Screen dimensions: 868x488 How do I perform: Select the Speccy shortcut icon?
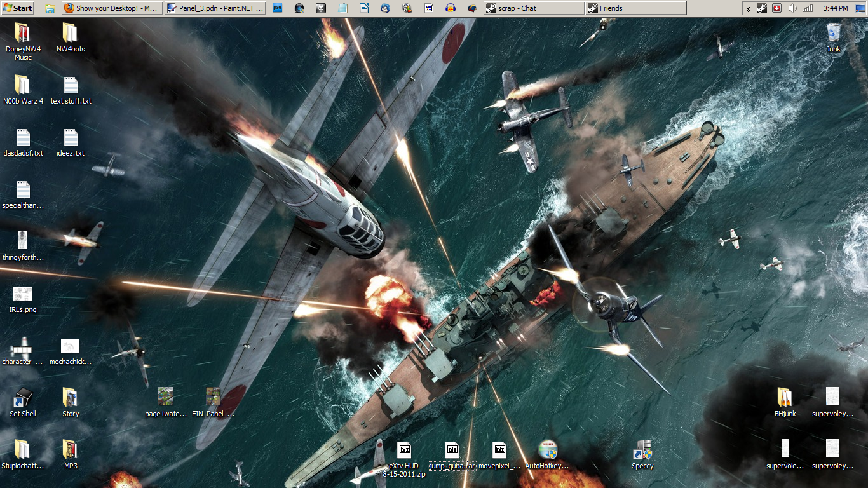pos(642,450)
